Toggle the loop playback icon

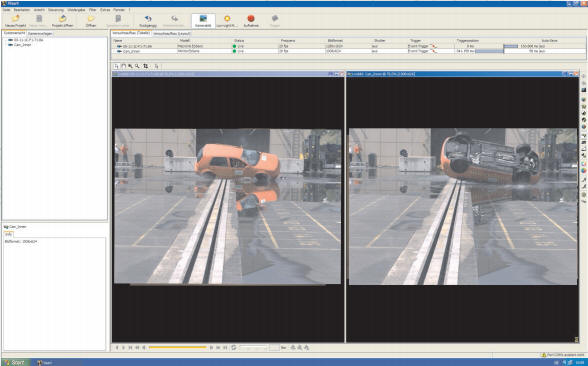click(234, 348)
